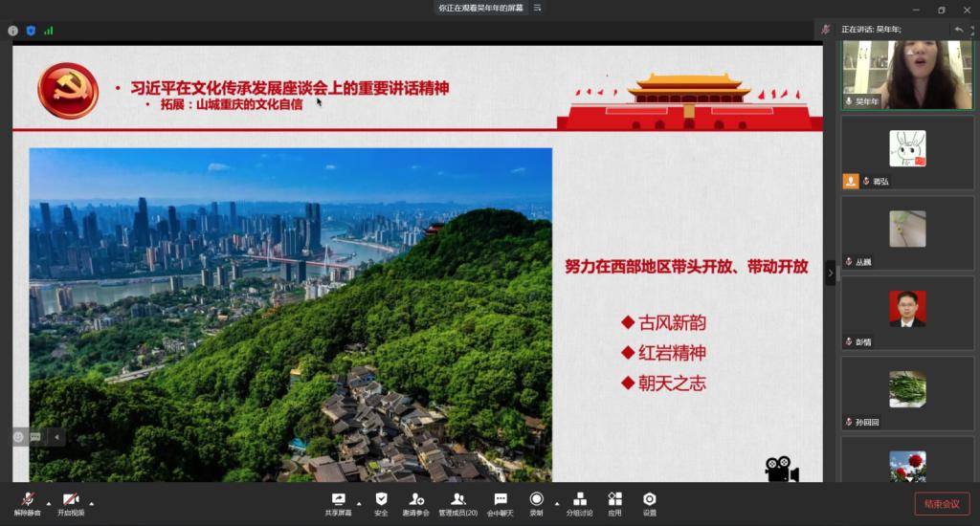
Task: Open 设置 settings from the toolbar
Action: [649, 503]
